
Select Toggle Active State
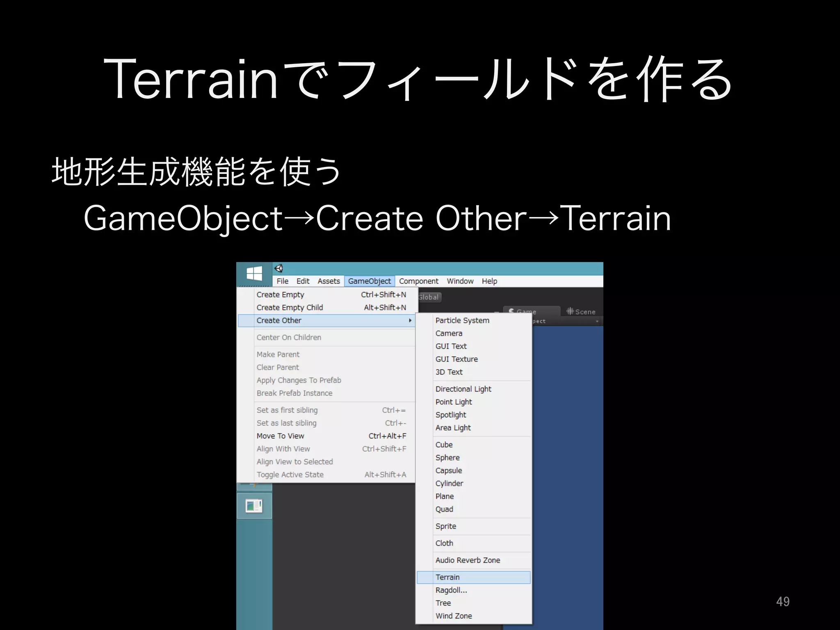coord(326,475)
